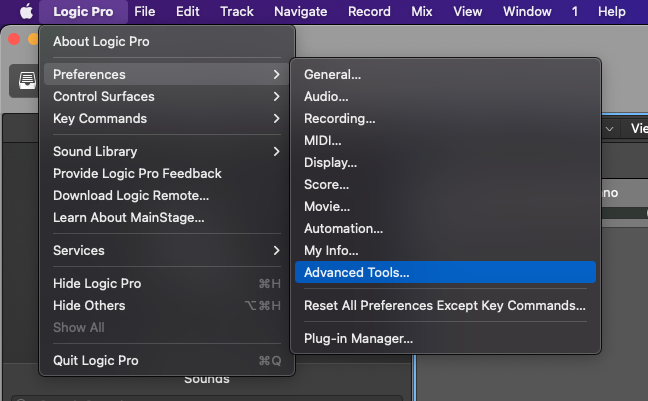This screenshot has width=648, height=401.
Task: Open My Info preferences
Action: (x=446, y=251)
